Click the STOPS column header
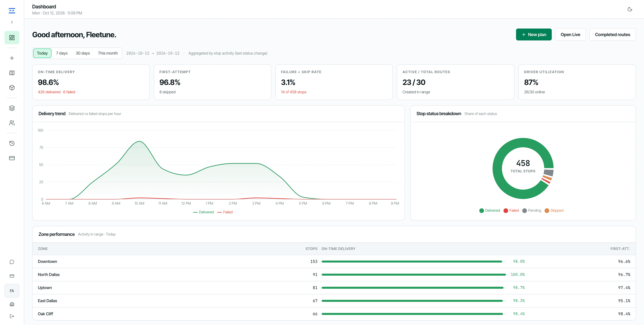 coord(311,249)
